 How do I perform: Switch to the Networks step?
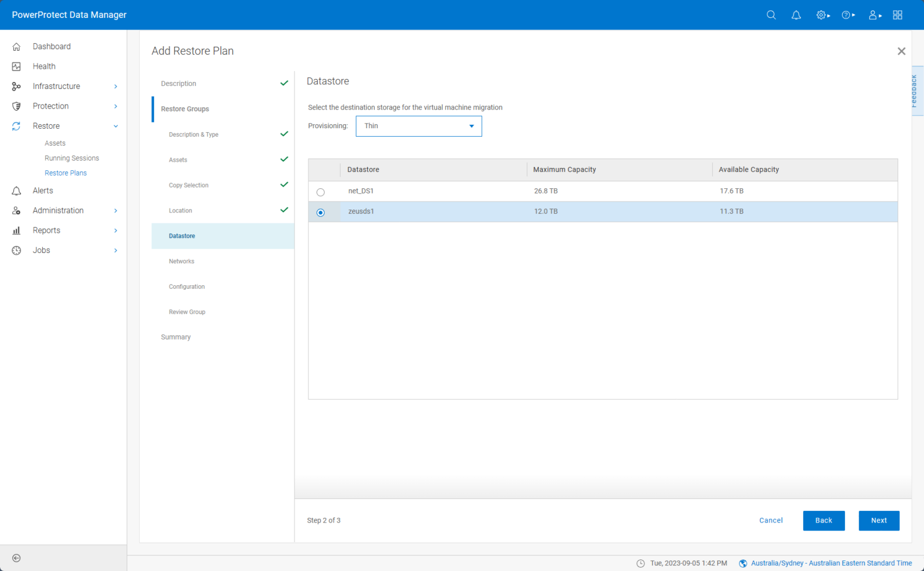pyautogui.click(x=181, y=261)
